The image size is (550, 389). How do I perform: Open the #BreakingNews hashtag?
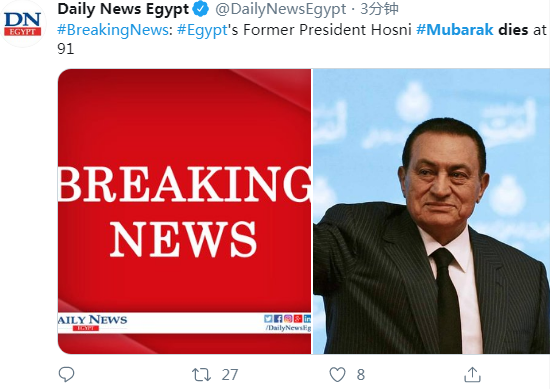113,30
